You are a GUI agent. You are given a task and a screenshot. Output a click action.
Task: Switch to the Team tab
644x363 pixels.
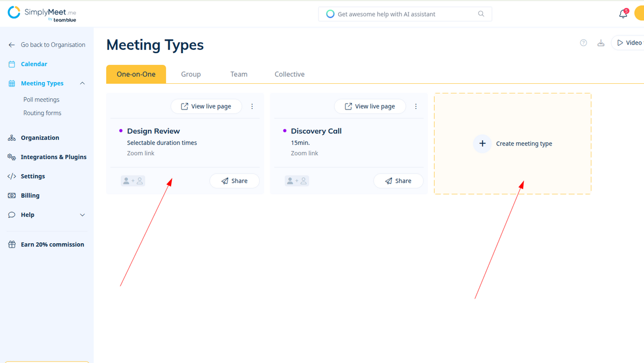pos(239,75)
